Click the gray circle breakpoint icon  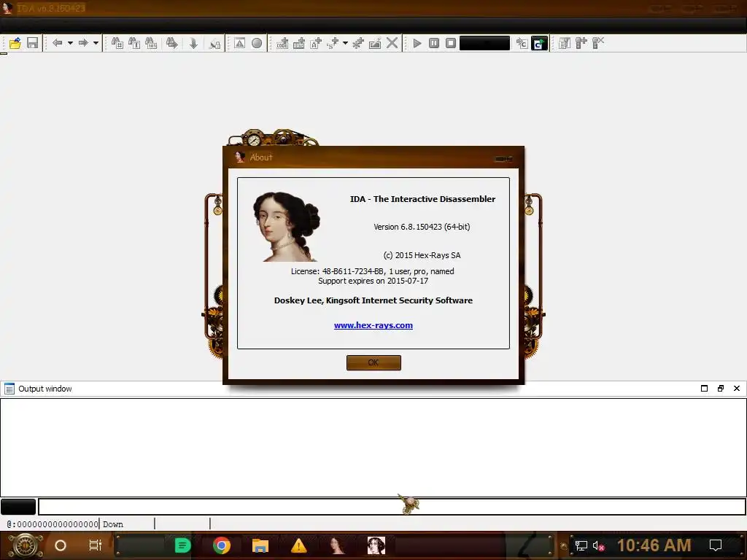[x=257, y=43]
